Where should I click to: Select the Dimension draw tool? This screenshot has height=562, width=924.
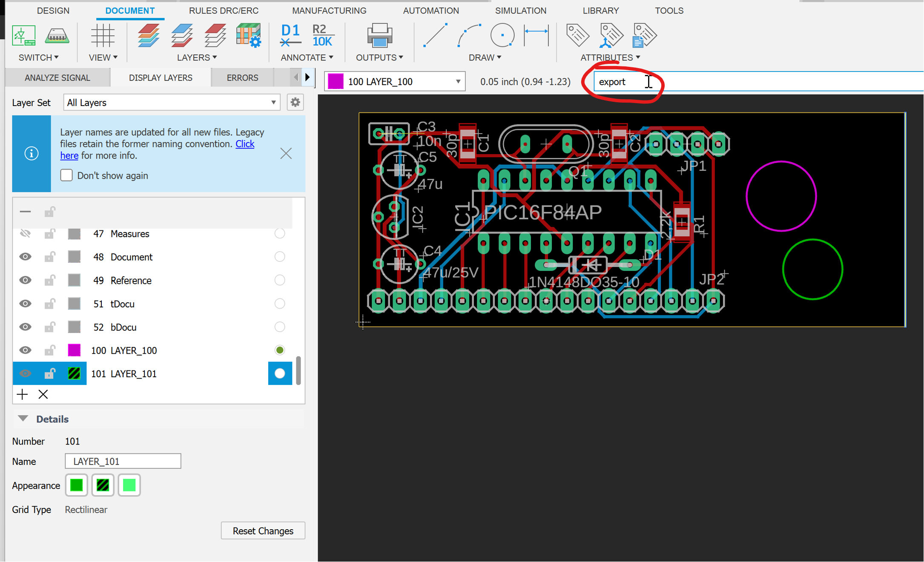pyautogui.click(x=536, y=35)
